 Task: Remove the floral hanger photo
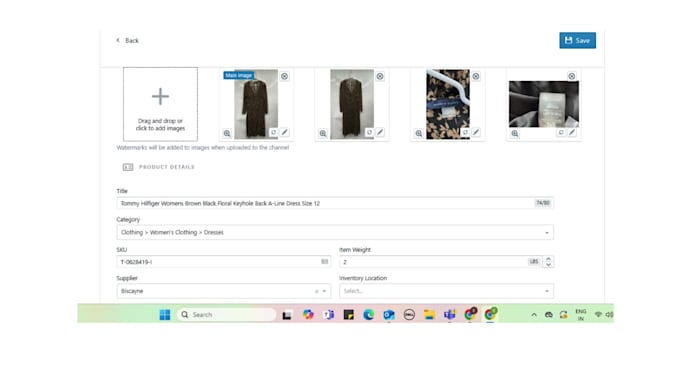coord(476,76)
